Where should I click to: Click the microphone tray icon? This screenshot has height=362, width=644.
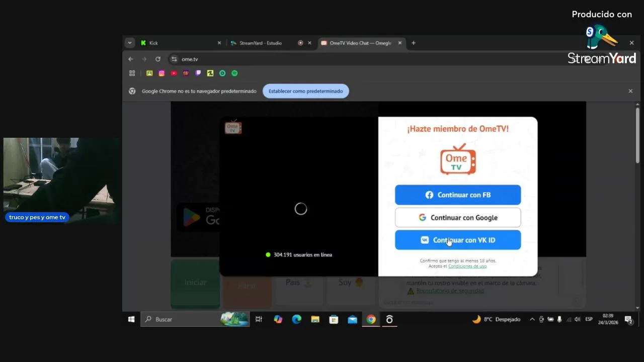coord(559,319)
